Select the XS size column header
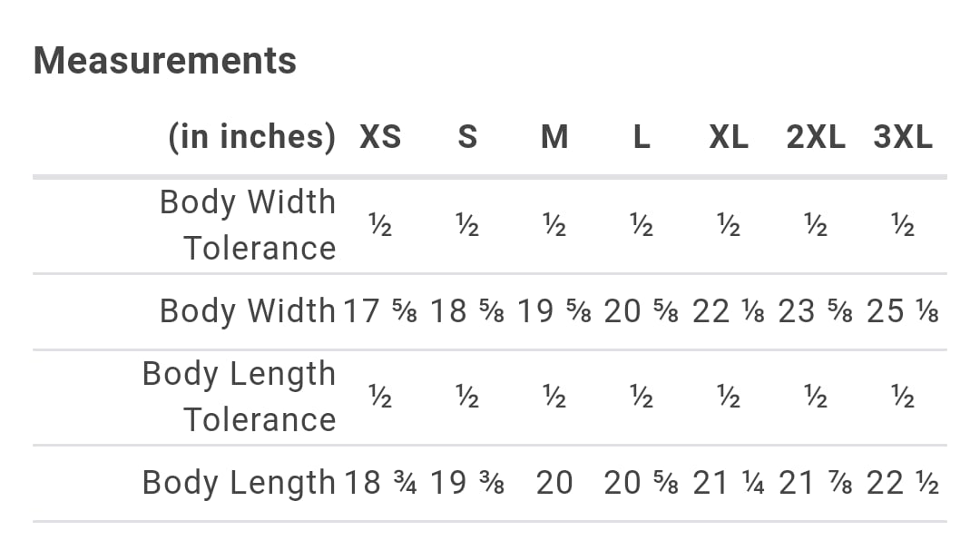The image size is (980, 560). [x=380, y=137]
